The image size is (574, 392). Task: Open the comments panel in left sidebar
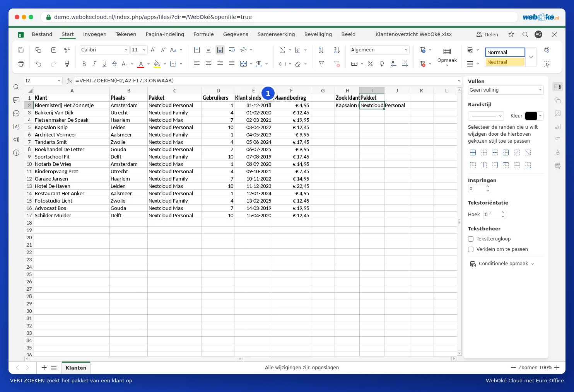[16, 101]
